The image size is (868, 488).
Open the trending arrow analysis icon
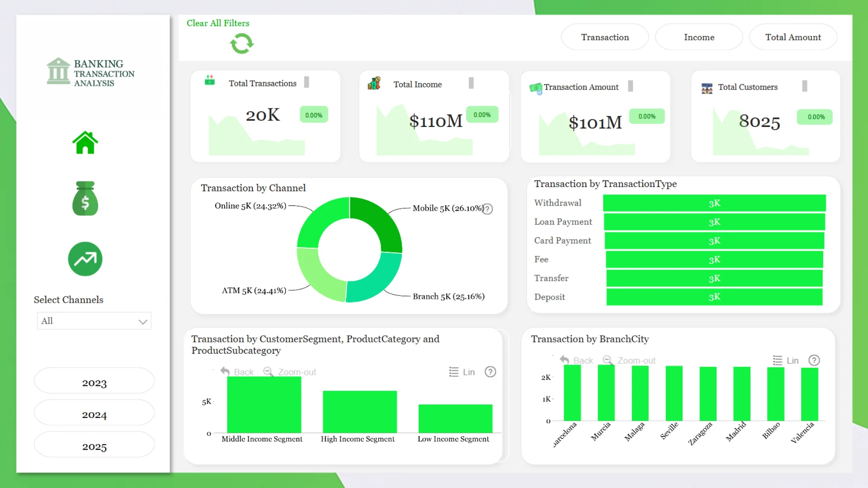pos(85,259)
